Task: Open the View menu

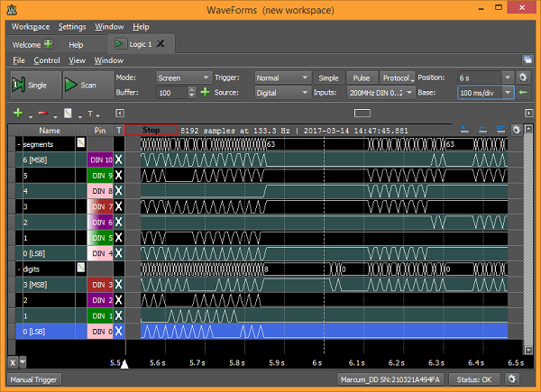Action: coord(77,60)
